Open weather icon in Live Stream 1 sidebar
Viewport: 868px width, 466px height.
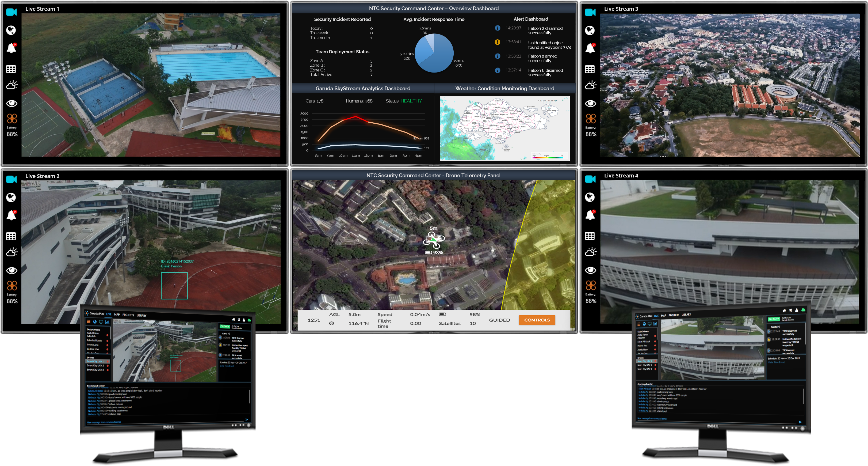point(12,85)
